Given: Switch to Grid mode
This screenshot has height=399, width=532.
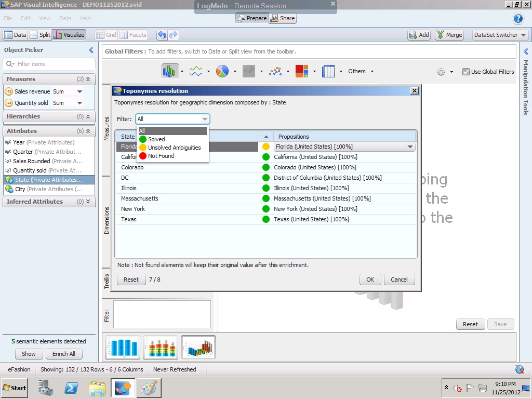Looking at the screenshot, I should (106, 35).
